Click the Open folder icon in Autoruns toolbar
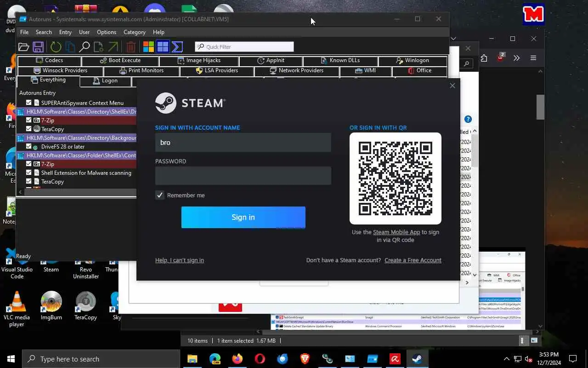 click(23, 47)
